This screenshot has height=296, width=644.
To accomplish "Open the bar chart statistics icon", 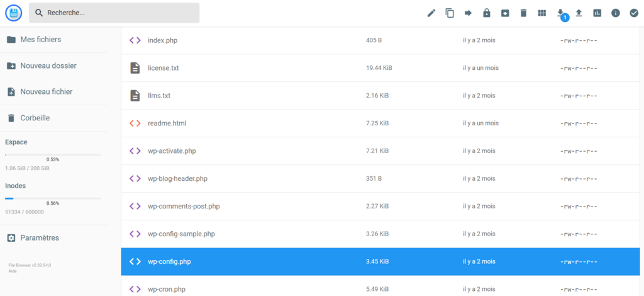I will point(597,13).
